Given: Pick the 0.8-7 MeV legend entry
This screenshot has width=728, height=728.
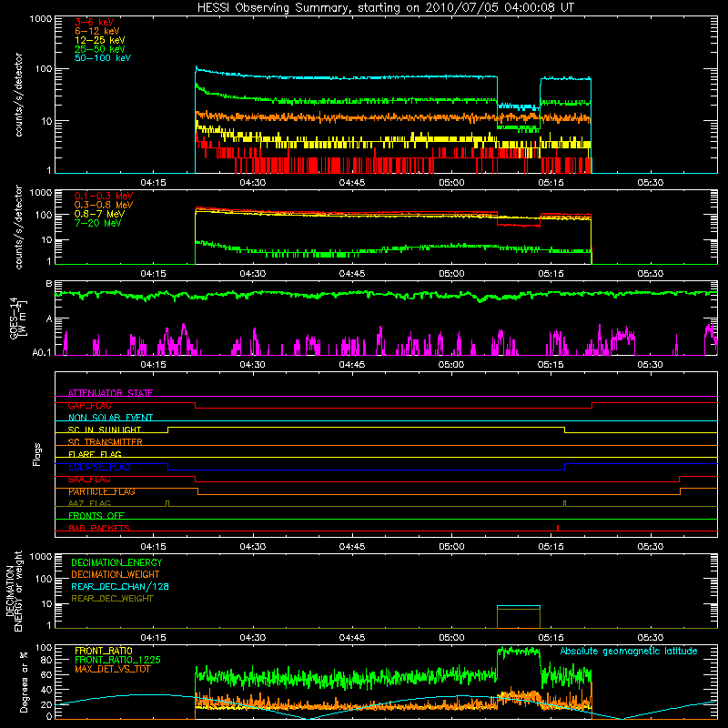Looking at the screenshot, I should click(x=99, y=214).
